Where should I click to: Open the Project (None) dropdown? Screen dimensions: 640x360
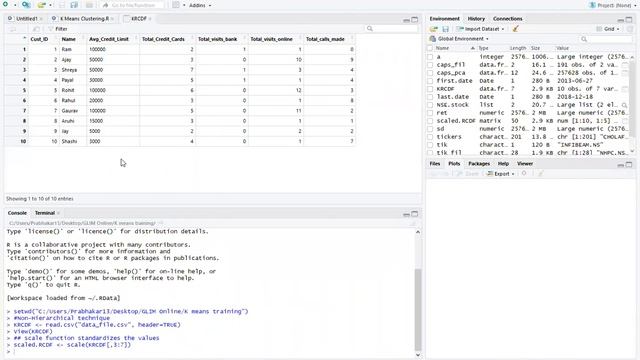tap(613, 5)
